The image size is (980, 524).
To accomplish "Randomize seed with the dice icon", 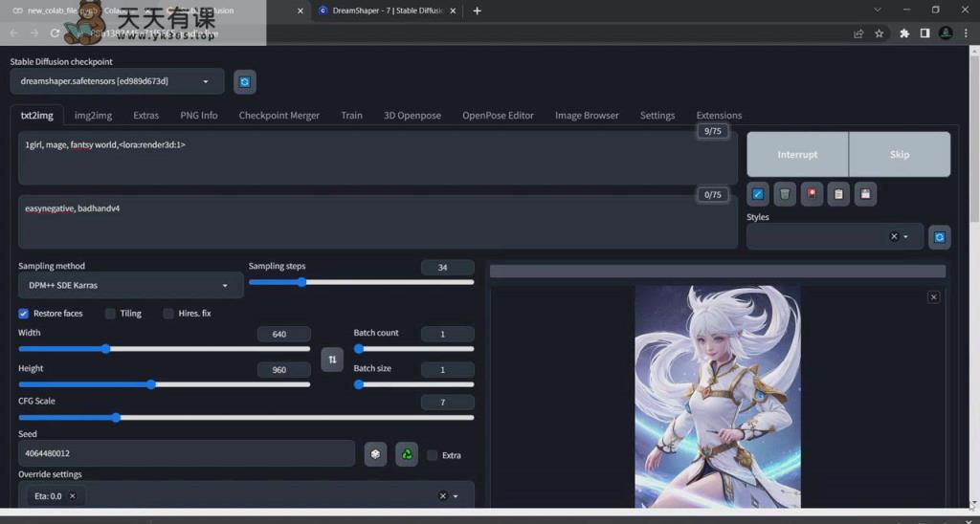I will click(x=375, y=454).
